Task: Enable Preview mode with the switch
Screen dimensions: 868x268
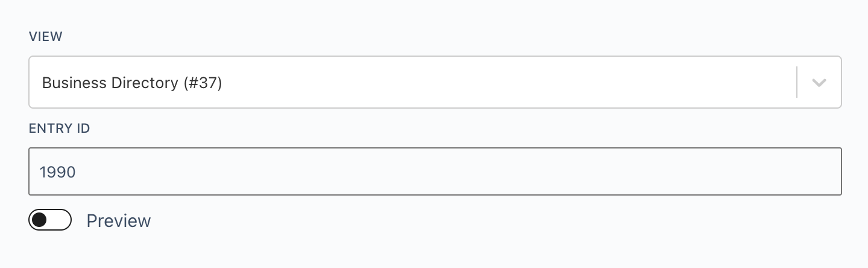Action: pos(50,220)
